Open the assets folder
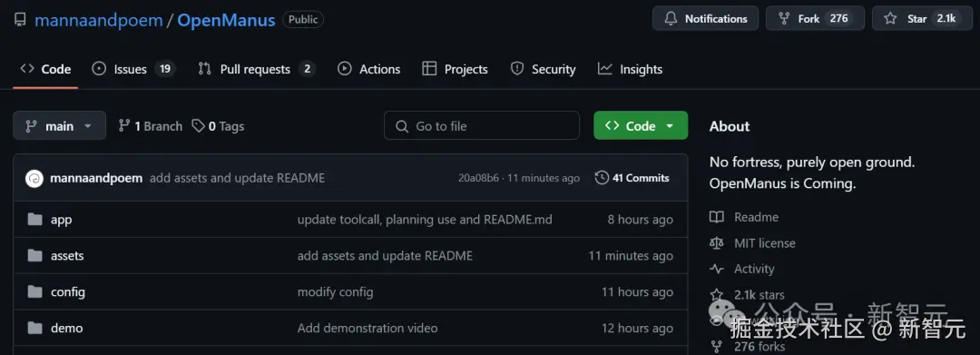The width and height of the screenshot is (980, 355). pos(67,256)
